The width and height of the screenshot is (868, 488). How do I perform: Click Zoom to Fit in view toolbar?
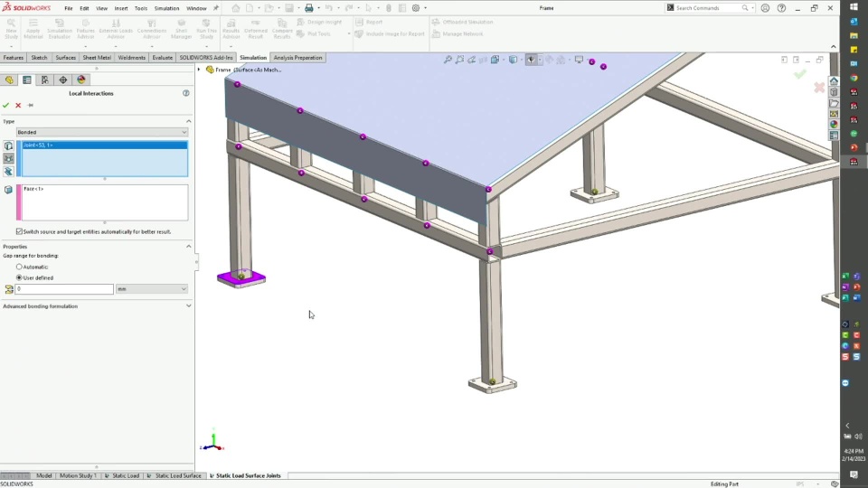(448, 60)
